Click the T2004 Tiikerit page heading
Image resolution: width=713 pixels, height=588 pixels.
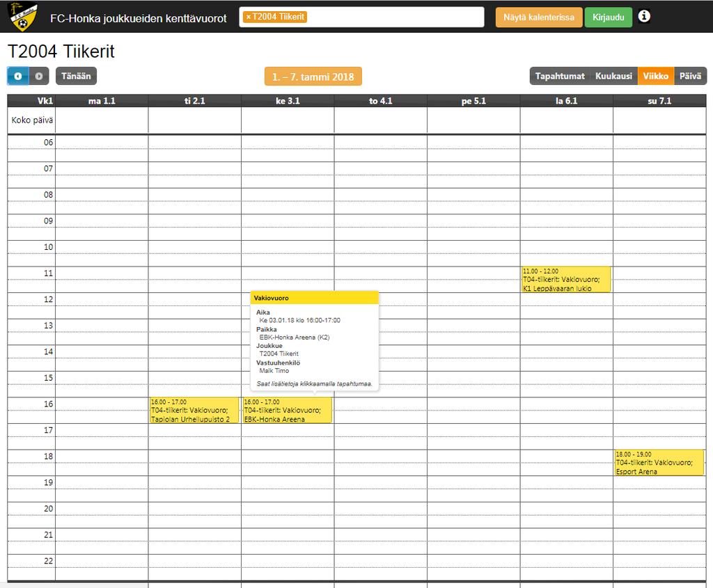[61, 51]
